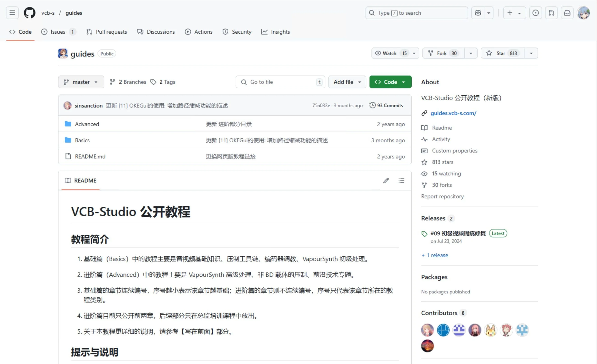Viewport: 597px width, 364px height.
Task: Open README.md file
Action: (x=90, y=157)
